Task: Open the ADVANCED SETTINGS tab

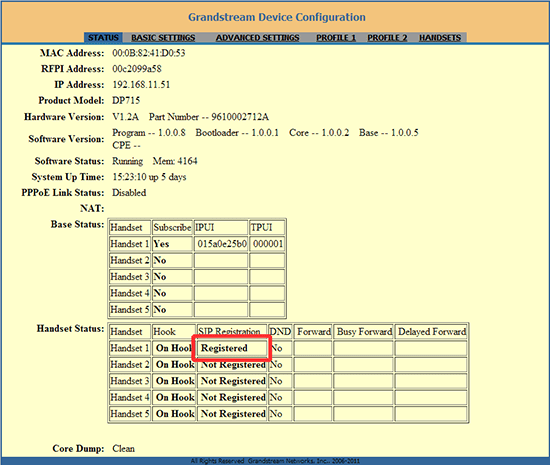Action: pos(257,38)
